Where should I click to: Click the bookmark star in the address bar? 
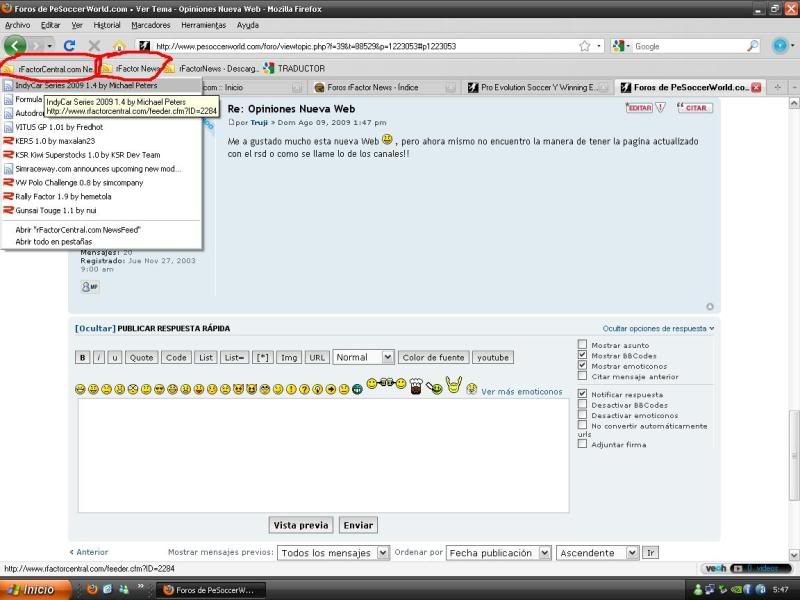pos(584,46)
